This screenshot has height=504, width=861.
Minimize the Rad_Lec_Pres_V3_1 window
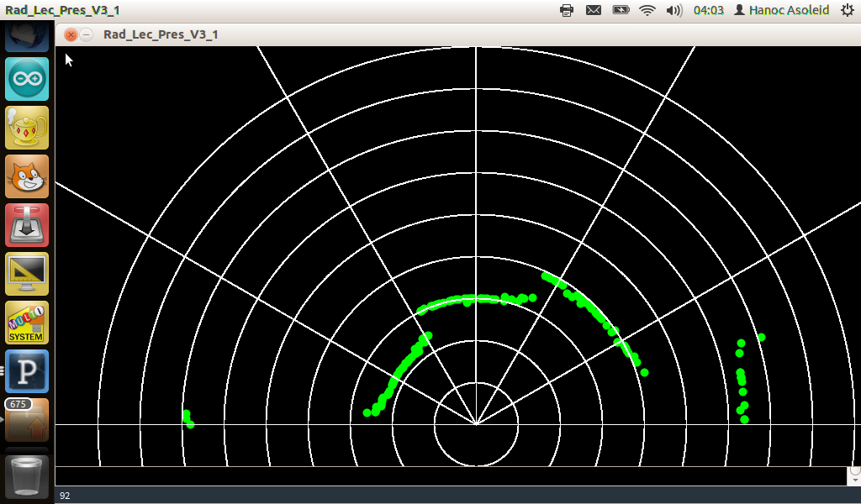pos(87,34)
